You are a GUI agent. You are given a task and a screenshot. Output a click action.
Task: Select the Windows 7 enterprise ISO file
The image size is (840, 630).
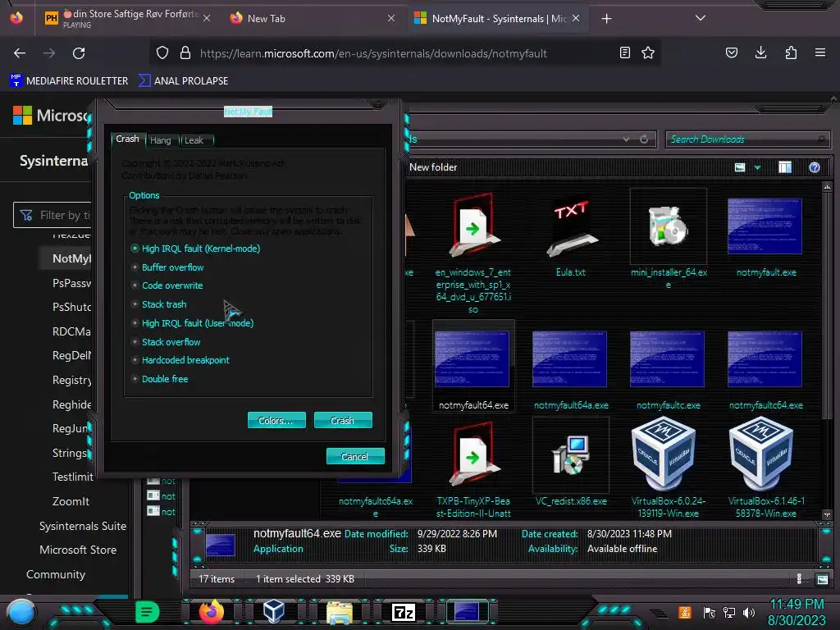point(473,253)
